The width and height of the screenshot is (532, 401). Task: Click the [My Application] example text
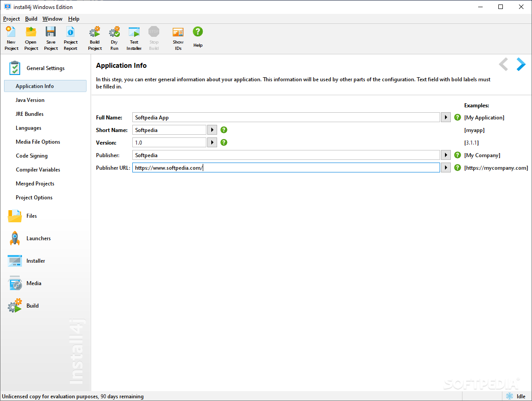484,118
